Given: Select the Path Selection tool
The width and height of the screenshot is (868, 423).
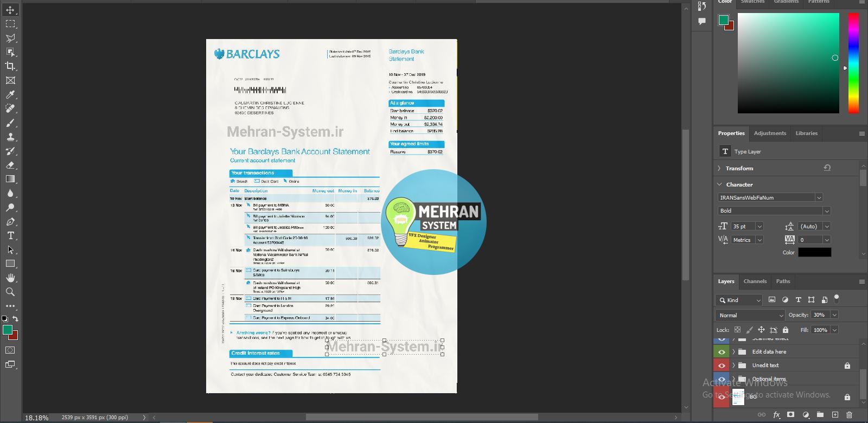Looking at the screenshot, I should [x=10, y=249].
